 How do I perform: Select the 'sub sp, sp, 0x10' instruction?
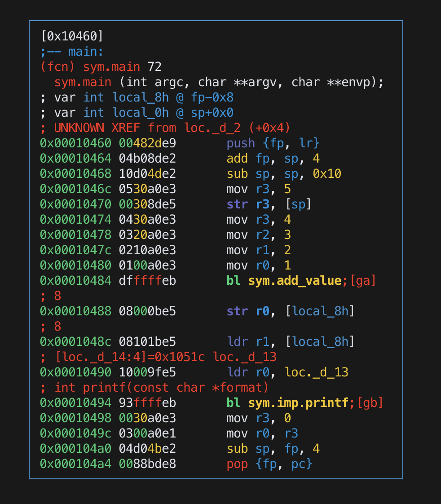point(284,174)
